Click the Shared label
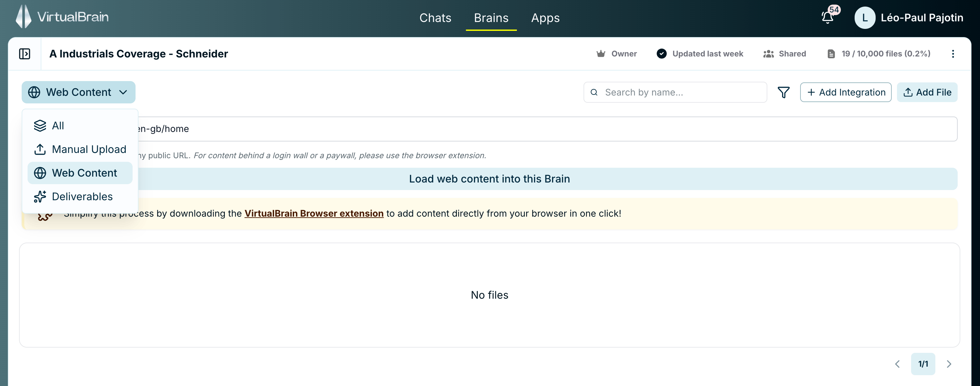The image size is (980, 386). click(x=792, y=54)
